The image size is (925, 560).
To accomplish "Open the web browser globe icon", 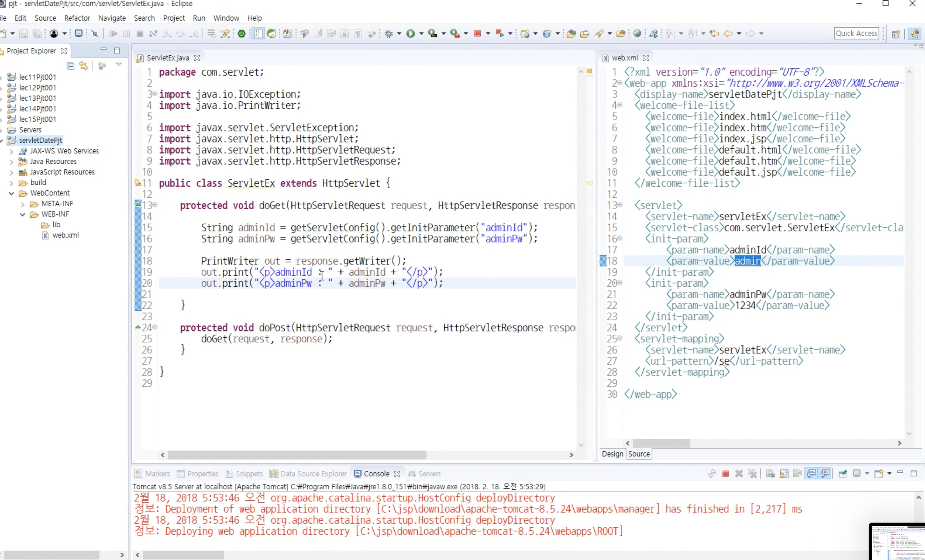I will point(637,34).
